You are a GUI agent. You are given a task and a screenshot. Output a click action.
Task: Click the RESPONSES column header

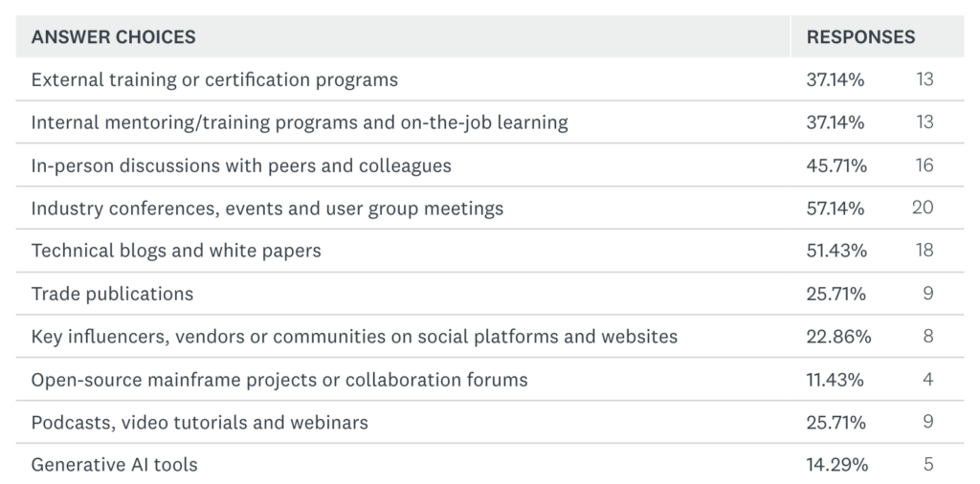860,37
